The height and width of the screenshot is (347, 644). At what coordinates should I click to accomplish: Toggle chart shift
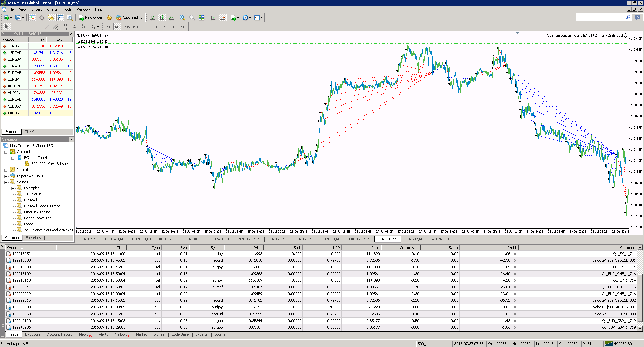[222, 18]
